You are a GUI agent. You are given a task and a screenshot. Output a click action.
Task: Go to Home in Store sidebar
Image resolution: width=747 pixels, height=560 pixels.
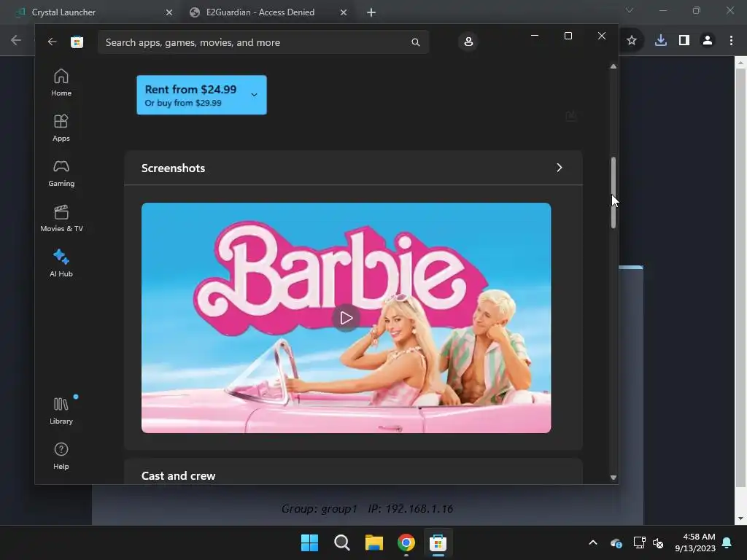[x=61, y=82]
